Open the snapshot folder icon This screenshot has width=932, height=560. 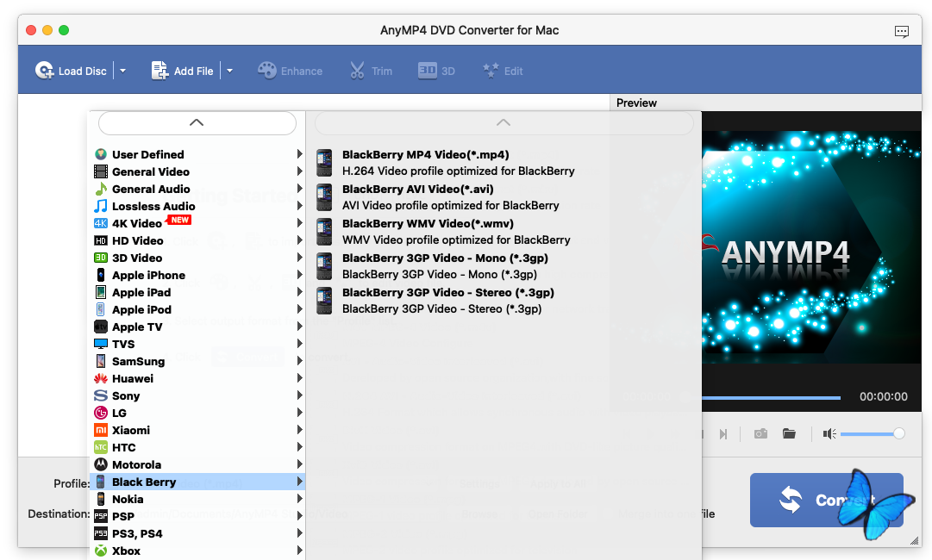point(789,433)
